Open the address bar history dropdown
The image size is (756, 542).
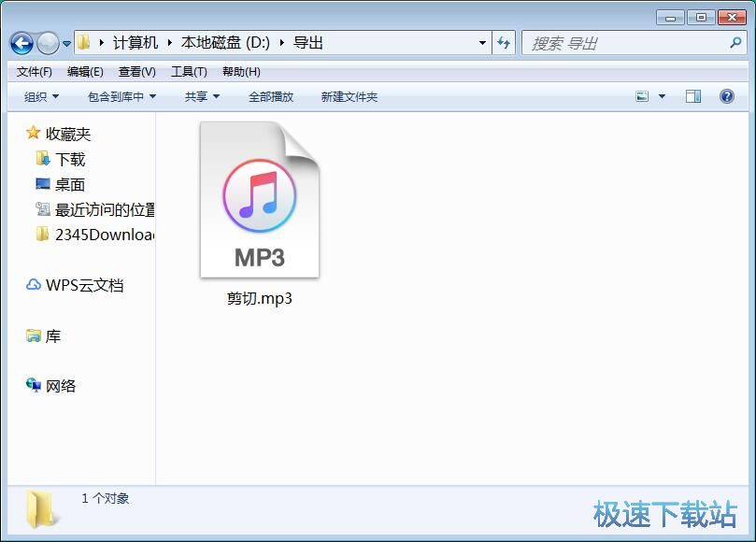tap(482, 43)
